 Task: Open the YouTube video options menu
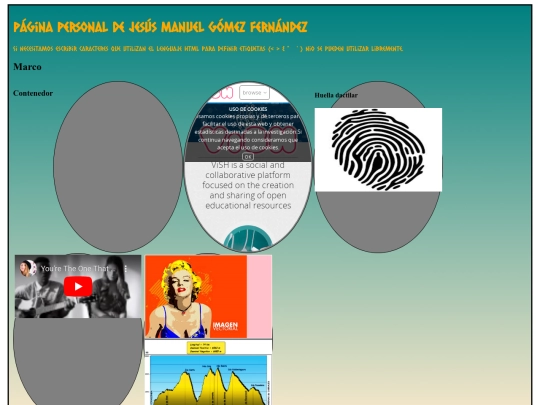(x=126, y=269)
